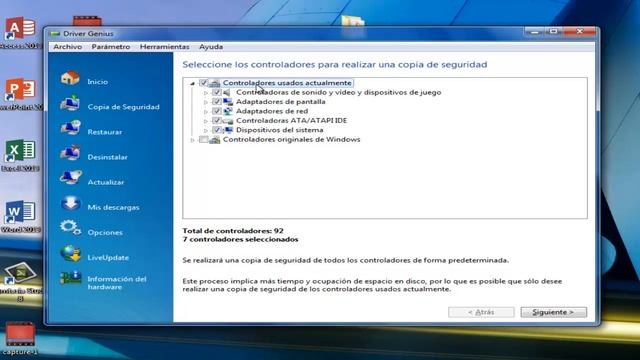Open the PowerPoint desktop shortcut
The height and width of the screenshot is (360, 640).
pyautogui.click(x=20, y=95)
